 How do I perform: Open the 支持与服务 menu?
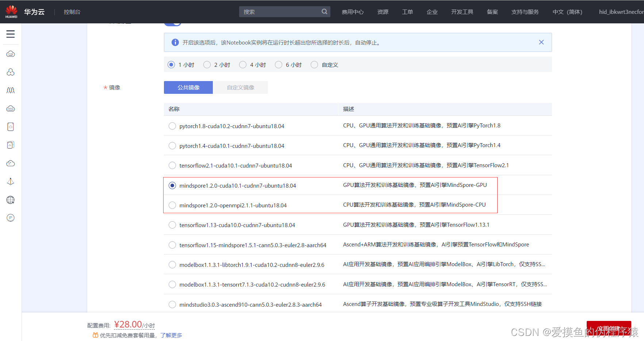coord(525,12)
